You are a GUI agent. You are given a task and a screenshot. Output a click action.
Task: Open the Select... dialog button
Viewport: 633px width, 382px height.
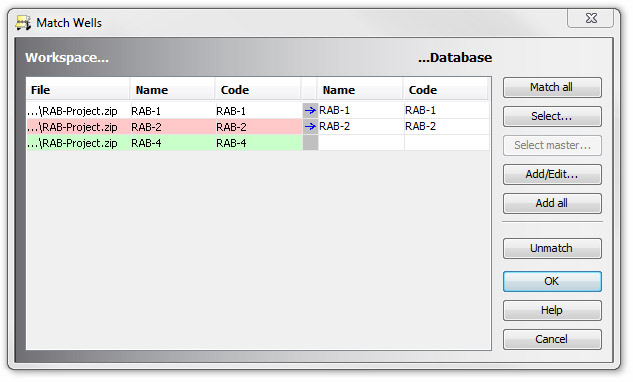coord(552,116)
